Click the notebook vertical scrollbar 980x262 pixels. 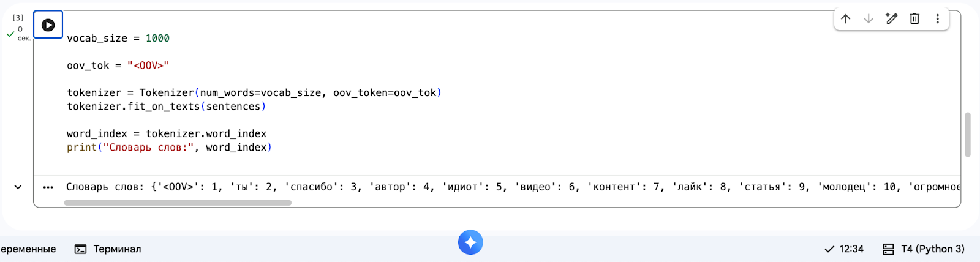click(968, 135)
